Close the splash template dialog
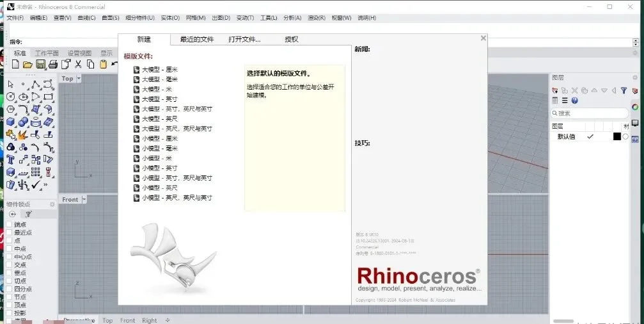Viewport: 644px width, 324px height. (483, 38)
